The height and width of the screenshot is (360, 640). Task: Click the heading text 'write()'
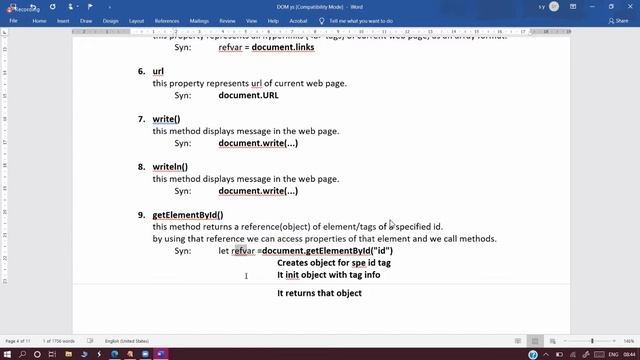166,119
